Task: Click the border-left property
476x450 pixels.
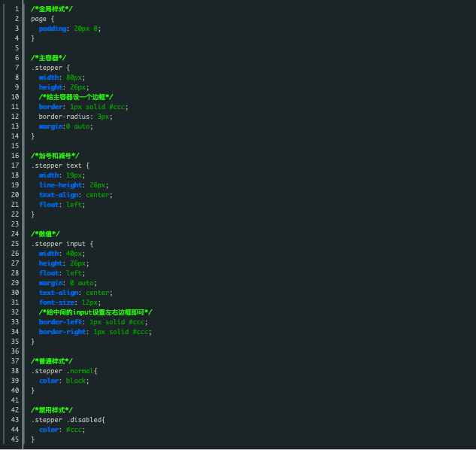Action: coord(62,321)
